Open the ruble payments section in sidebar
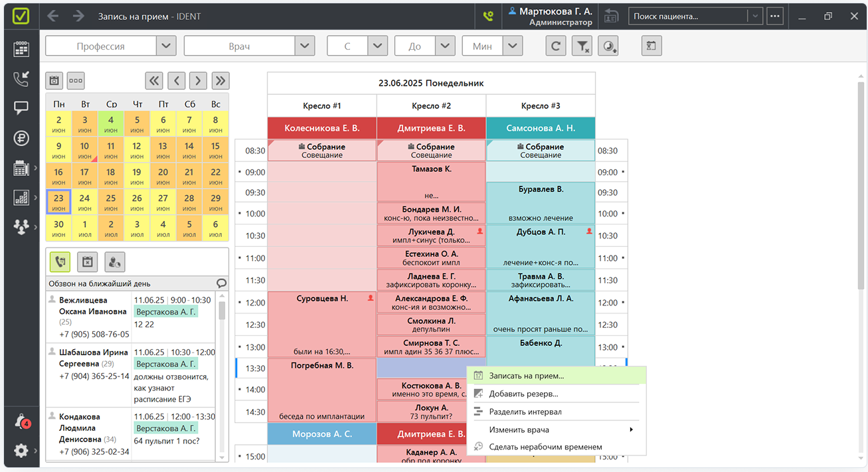868x472 pixels. click(21, 138)
